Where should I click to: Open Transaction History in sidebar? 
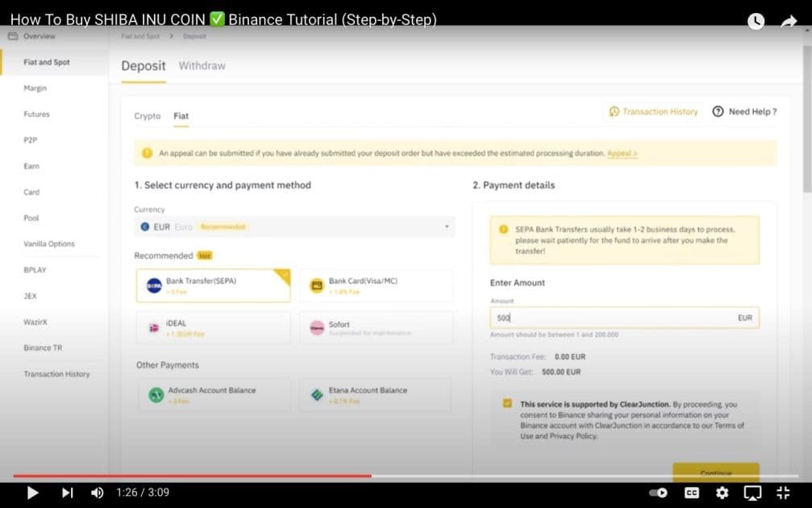pyautogui.click(x=56, y=373)
